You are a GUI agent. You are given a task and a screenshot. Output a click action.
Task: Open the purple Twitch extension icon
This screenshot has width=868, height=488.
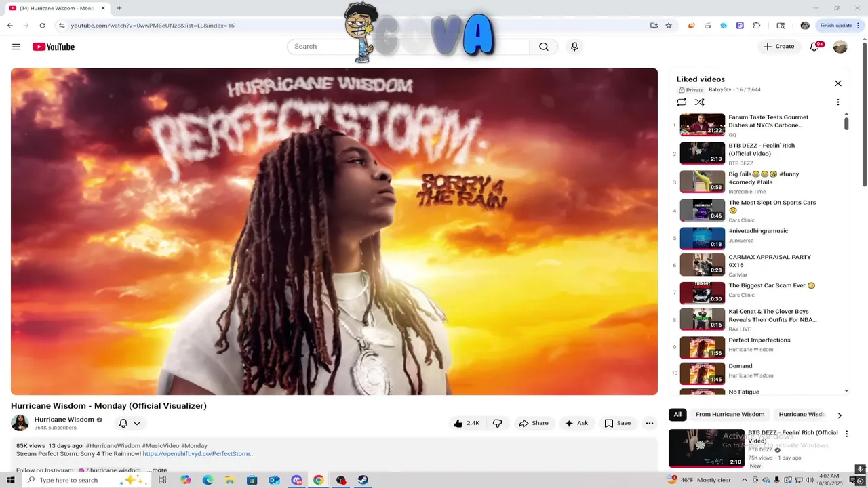(740, 26)
